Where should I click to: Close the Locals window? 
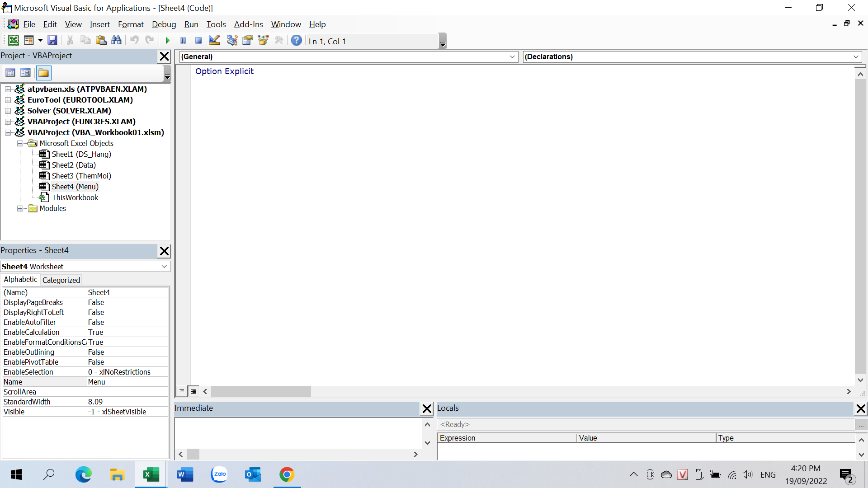(x=861, y=409)
